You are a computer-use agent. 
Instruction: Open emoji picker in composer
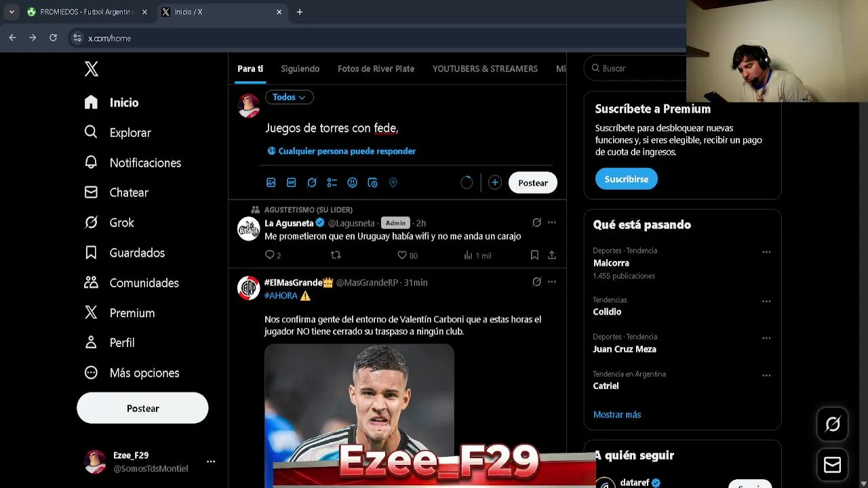353,182
